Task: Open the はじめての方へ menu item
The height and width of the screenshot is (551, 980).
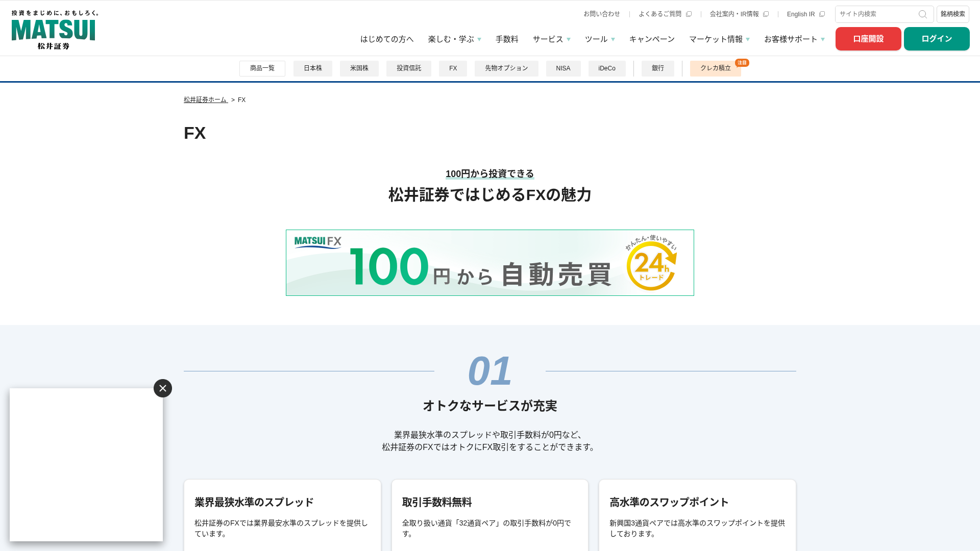Action: (x=387, y=39)
